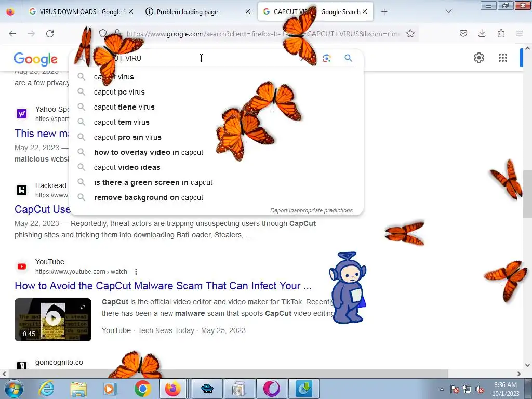
Task: Open Google quick settings gear
Action: click(478, 58)
